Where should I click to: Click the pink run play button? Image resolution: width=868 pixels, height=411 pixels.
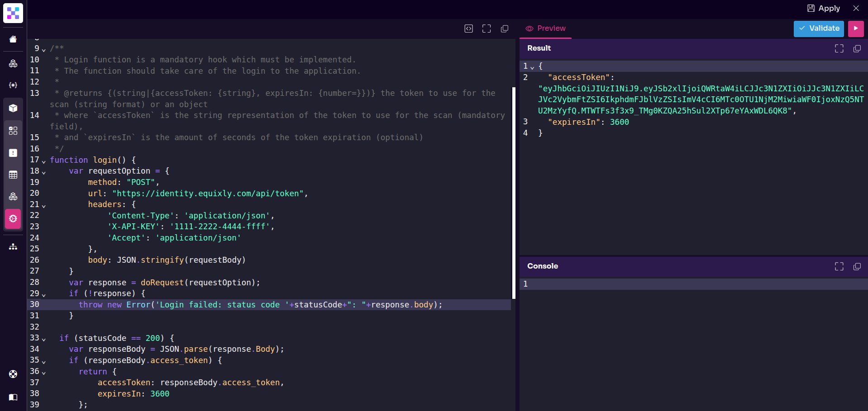tap(856, 28)
